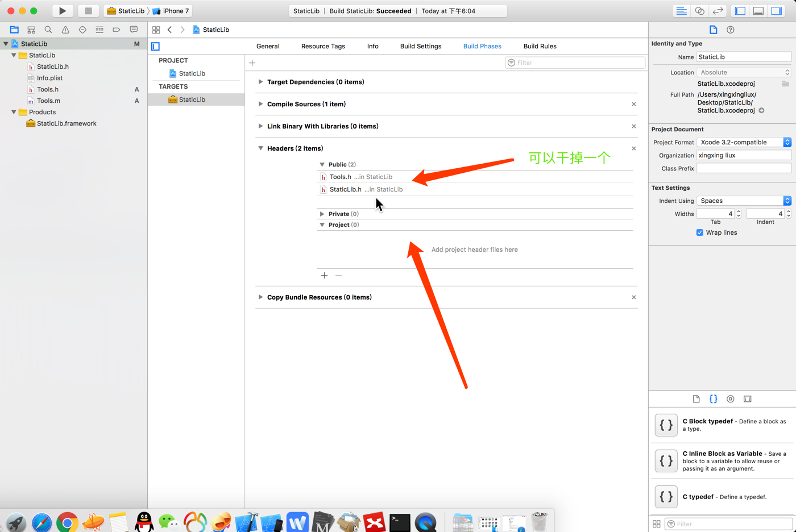Run the build with the Play button
The height and width of the screenshot is (532, 796).
(x=63, y=11)
